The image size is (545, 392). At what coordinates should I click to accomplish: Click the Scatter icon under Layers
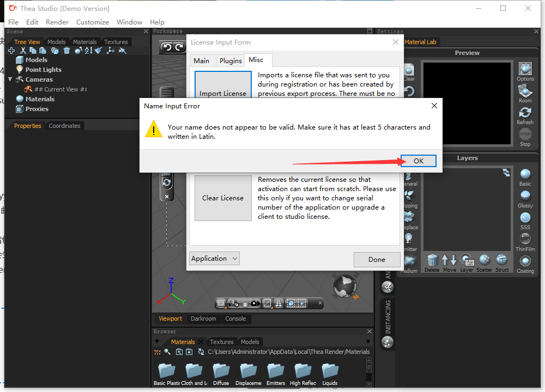(x=484, y=264)
